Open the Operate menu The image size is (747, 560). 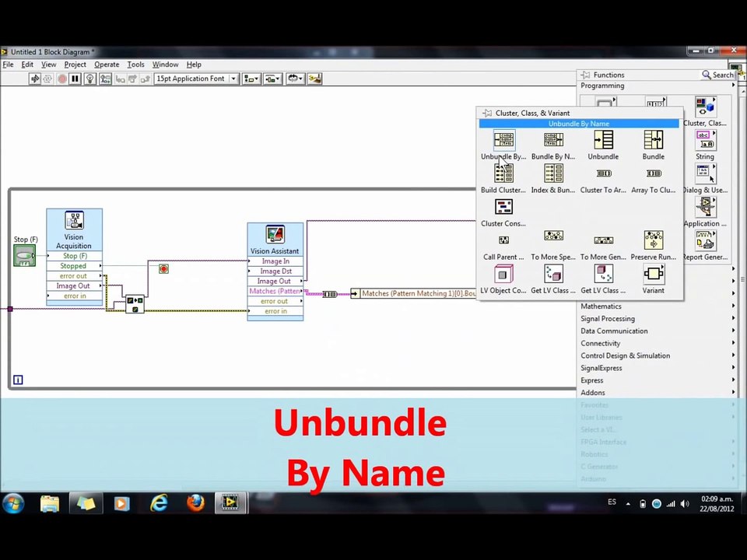point(107,65)
